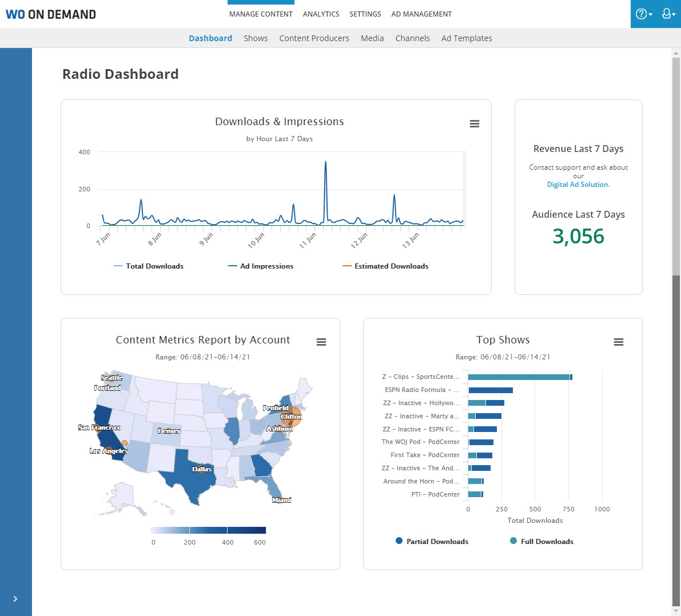The image size is (681, 616).
Task: Open the Downloads & Impressions chart menu
Action: (474, 124)
